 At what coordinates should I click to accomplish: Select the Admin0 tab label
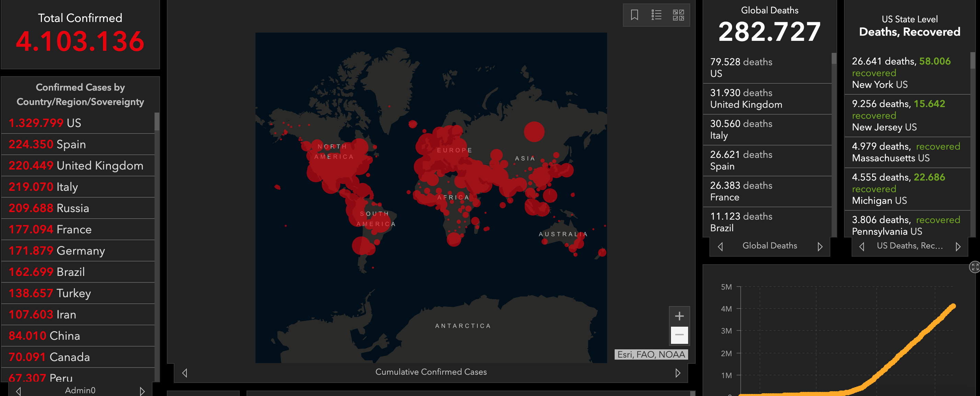80,390
